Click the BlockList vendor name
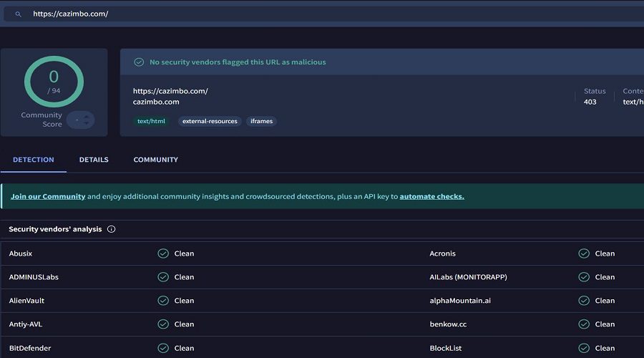The image size is (644, 358). pyautogui.click(x=446, y=348)
